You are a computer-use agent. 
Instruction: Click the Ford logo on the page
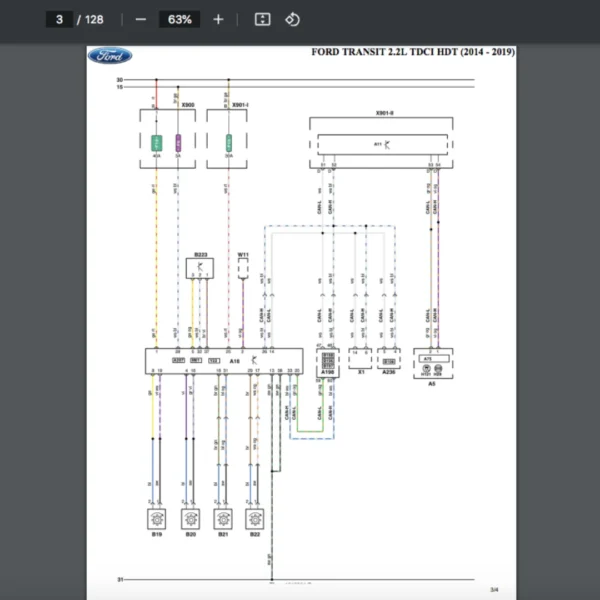(x=109, y=56)
